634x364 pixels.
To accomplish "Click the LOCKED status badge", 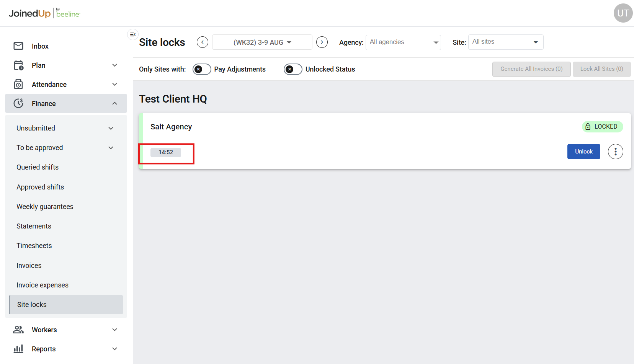I will 603,127.
